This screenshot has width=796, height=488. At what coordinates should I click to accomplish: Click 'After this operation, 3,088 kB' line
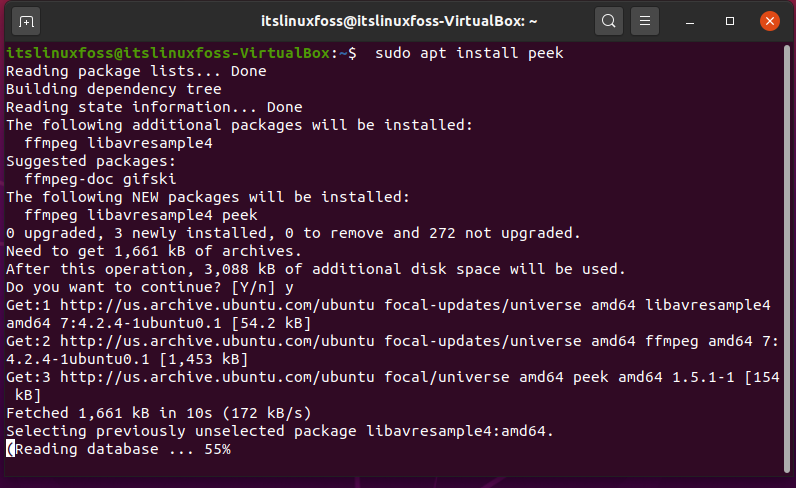tap(316, 270)
